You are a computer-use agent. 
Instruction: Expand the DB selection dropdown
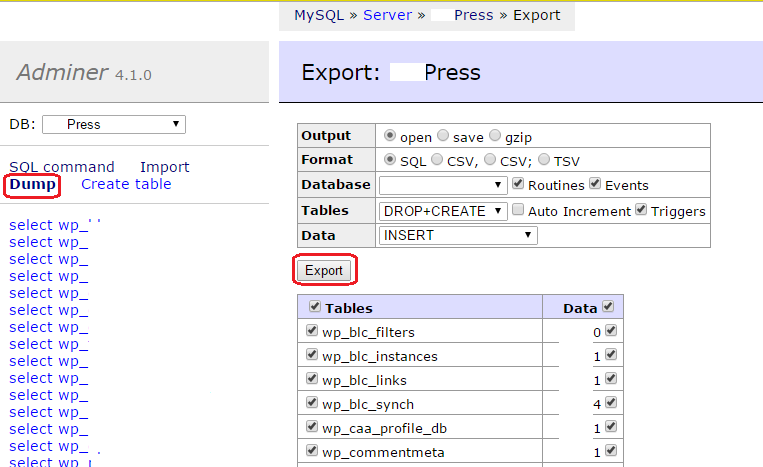pos(113,124)
